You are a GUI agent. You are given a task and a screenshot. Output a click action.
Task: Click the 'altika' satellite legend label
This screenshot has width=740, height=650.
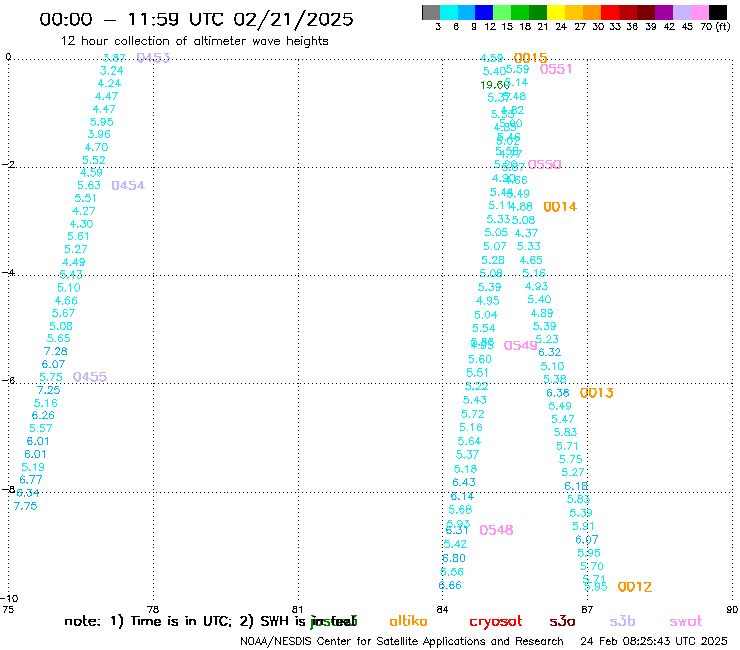[x=408, y=621]
